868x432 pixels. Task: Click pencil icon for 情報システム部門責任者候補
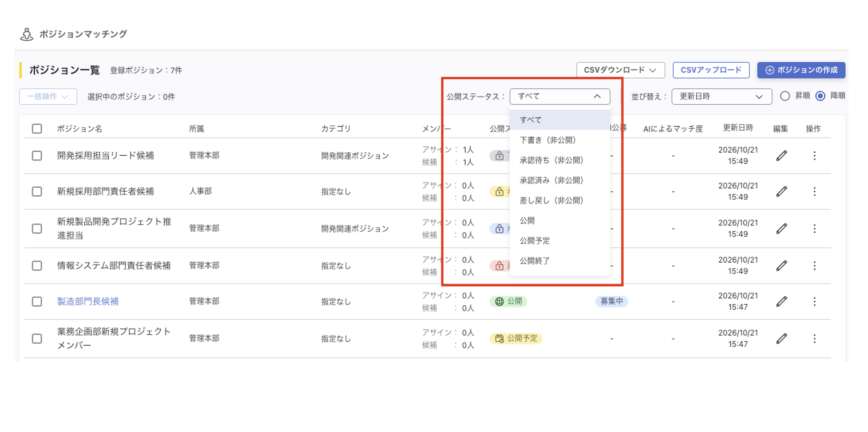(x=781, y=265)
